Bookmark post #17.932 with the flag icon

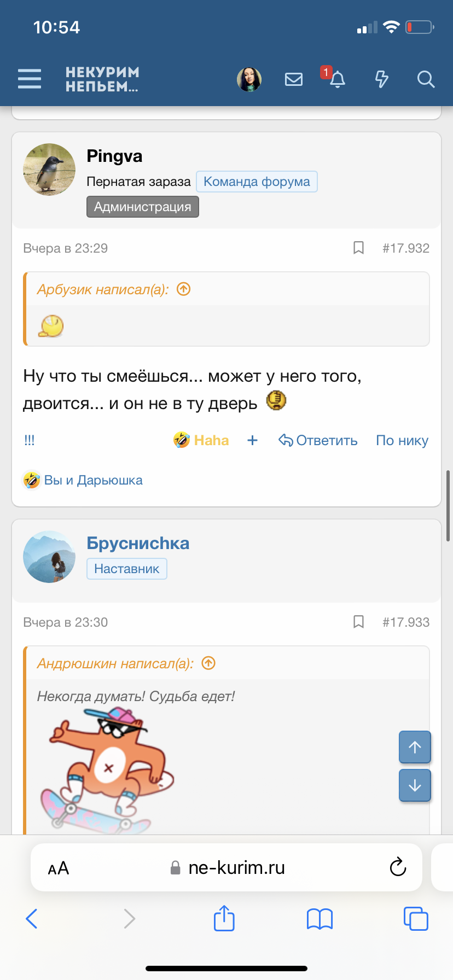coord(358,248)
